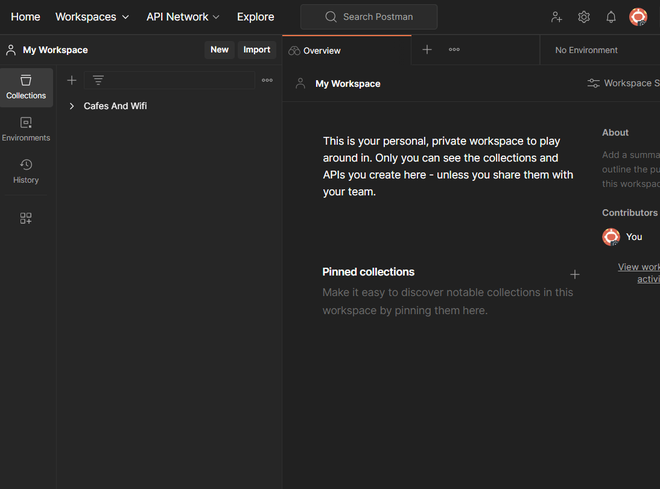Add a pinned collection with plus icon
Viewport: 660px width, 489px height.
click(x=575, y=274)
